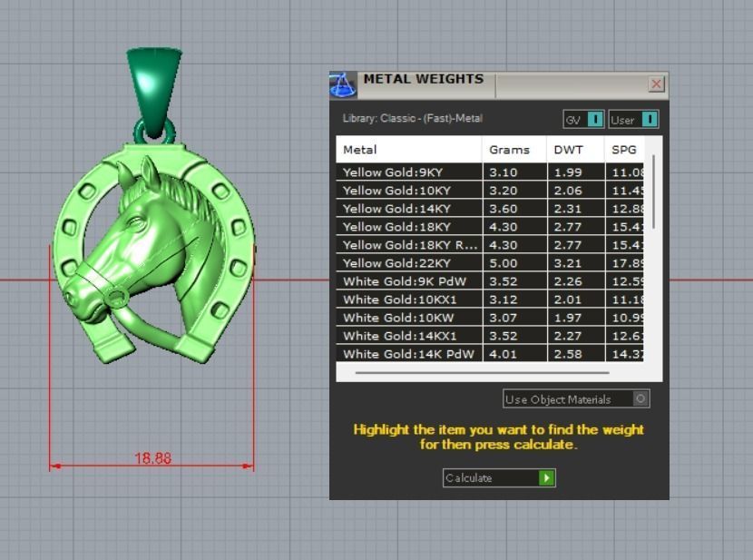The height and width of the screenshot is (560, 753).
Task: Click the 5.00 grams value
Action: coord(504,263)
